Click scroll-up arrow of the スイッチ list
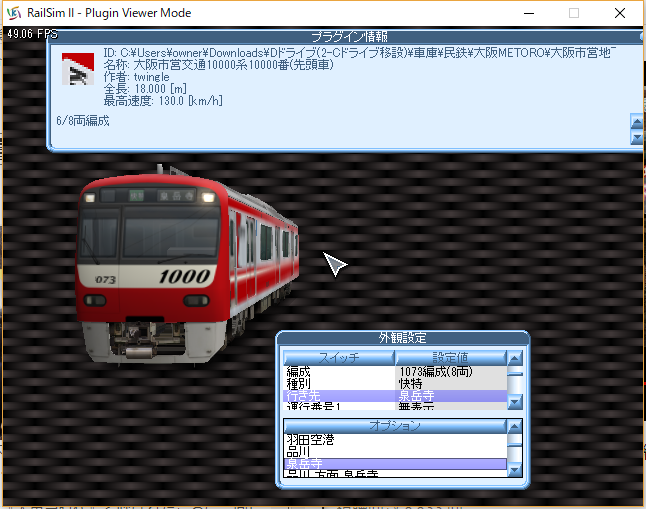The width and height of the screenshot is (646, 509). 515,358
